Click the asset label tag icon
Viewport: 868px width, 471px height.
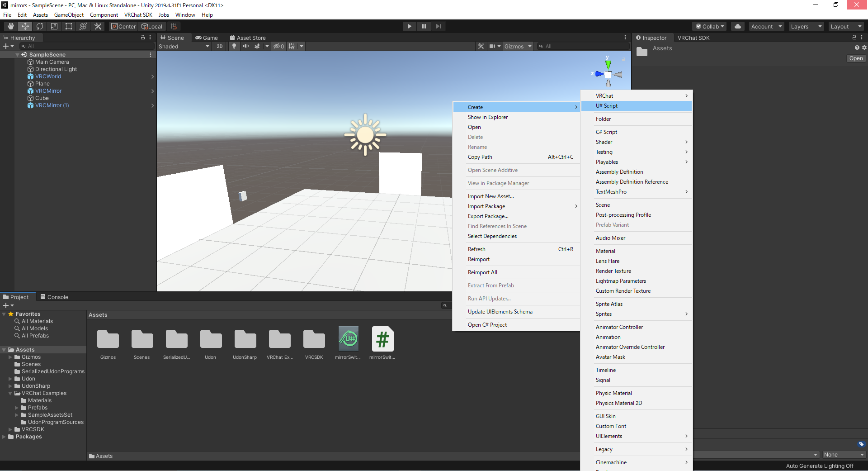tap(861, 444)
